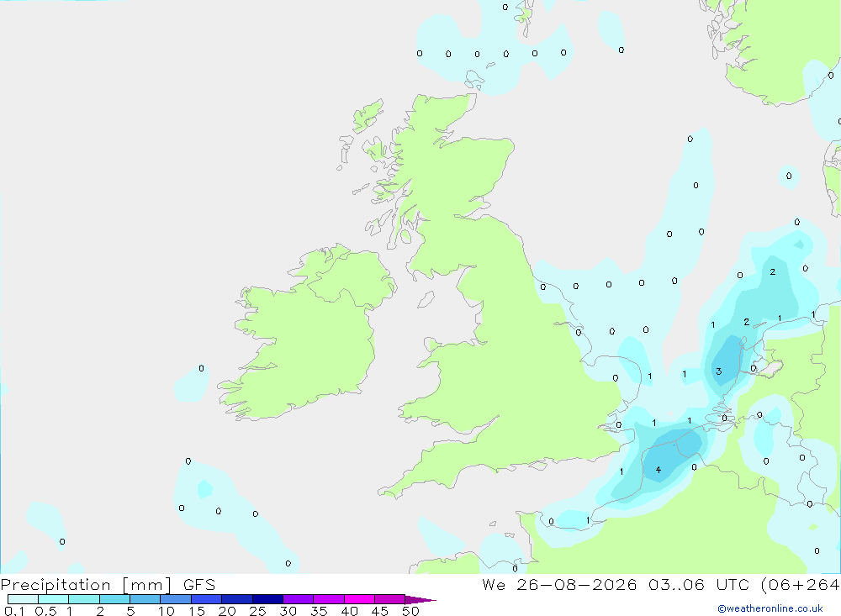Click the legend label '45'
The image size is (841, 616).
click(x=380, y=611)
